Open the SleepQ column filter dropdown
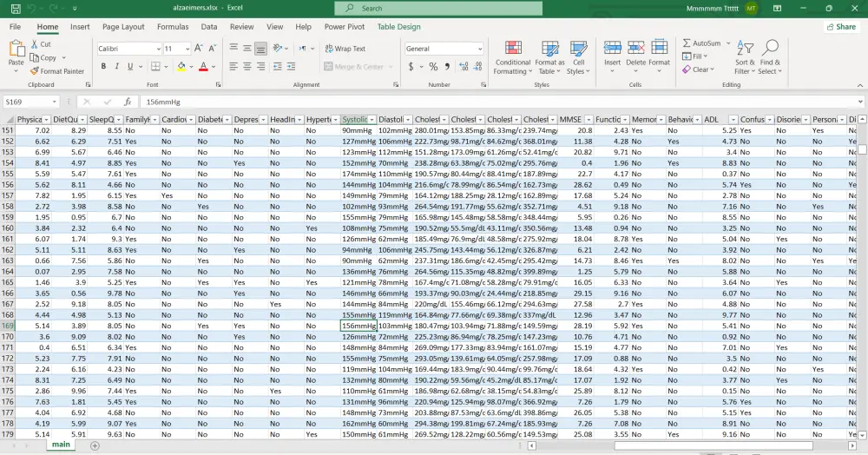The height and width of the screenshot is (455, 868). click(x=118, y=120)
